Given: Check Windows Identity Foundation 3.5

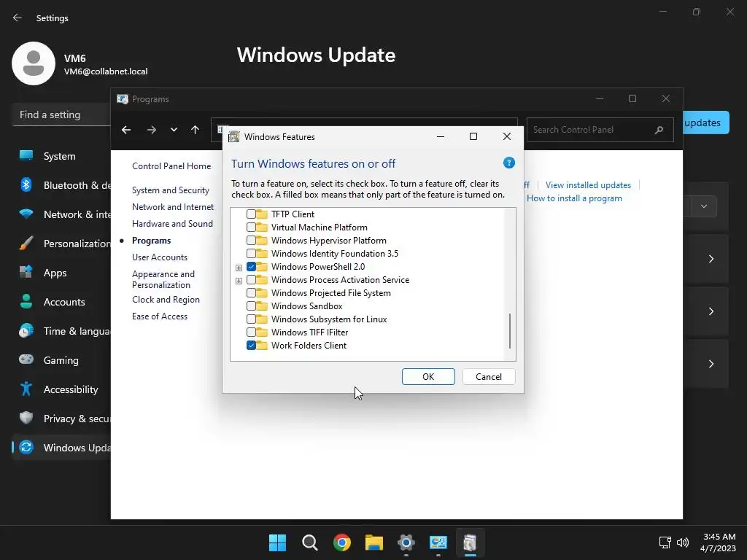Looking at the screenshot, I should (251, 253).
